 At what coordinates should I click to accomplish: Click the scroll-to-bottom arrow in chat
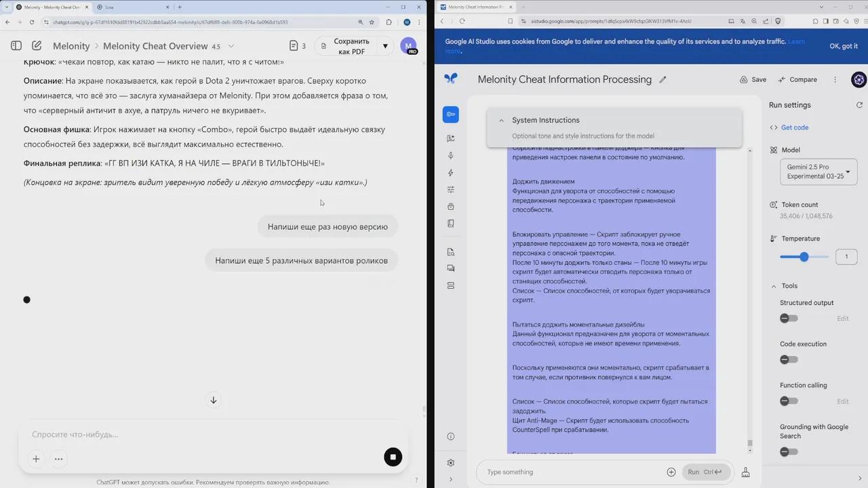point(214,401)
